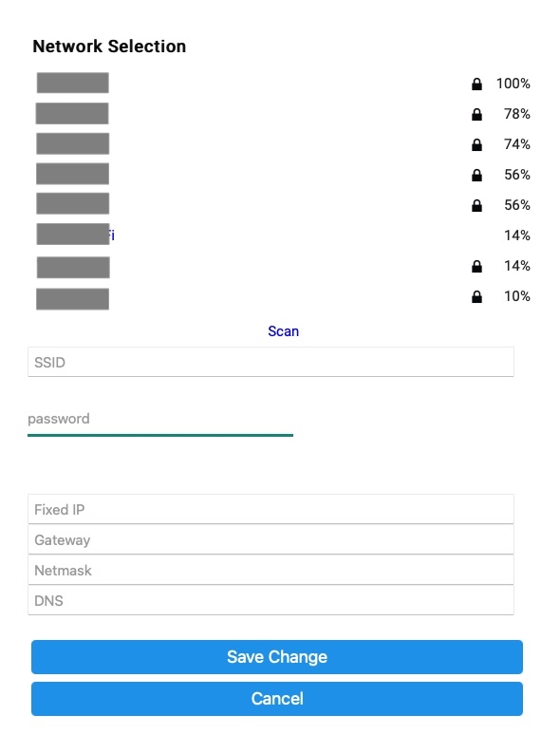The width and height of the screenshot is (560, 734).
Task: Select the last network with 10% signal
Action: coord(72,299)
